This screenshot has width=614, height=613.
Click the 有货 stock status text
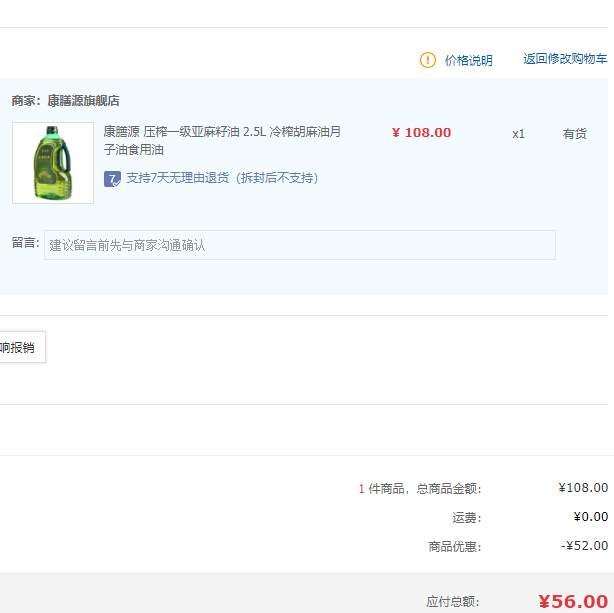pyautogui.click(x=574, y=134)
